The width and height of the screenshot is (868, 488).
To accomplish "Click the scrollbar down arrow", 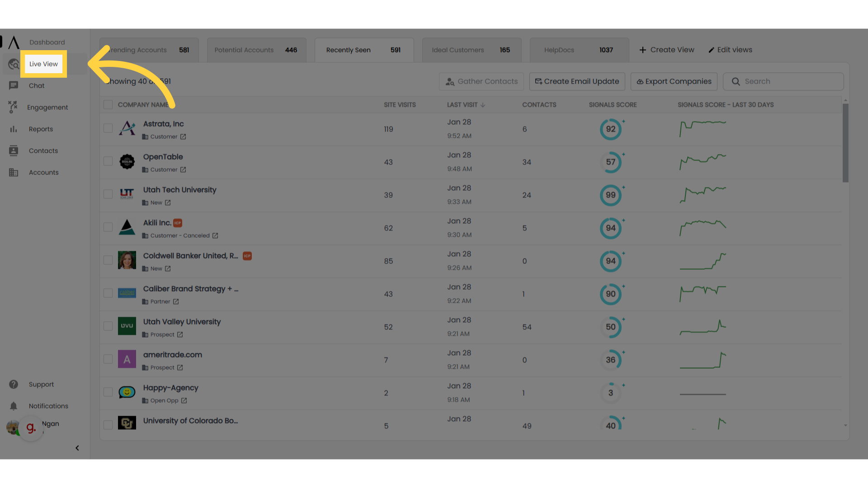I will (845, 425).
